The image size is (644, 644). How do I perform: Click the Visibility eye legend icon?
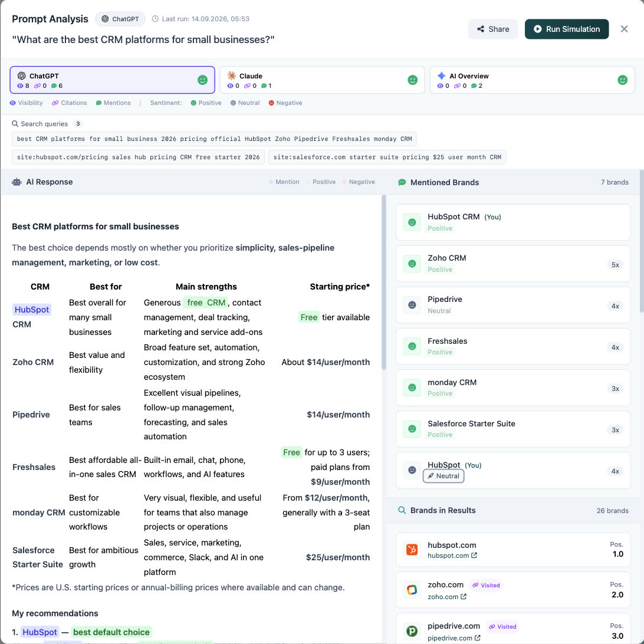point(13,103)
